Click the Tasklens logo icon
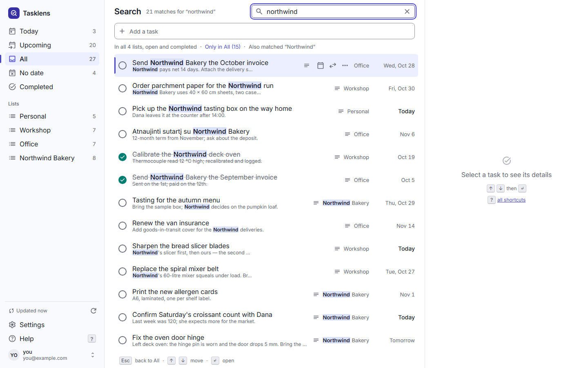This screenshot has height=368, width=588. click(x=14, y=13)
